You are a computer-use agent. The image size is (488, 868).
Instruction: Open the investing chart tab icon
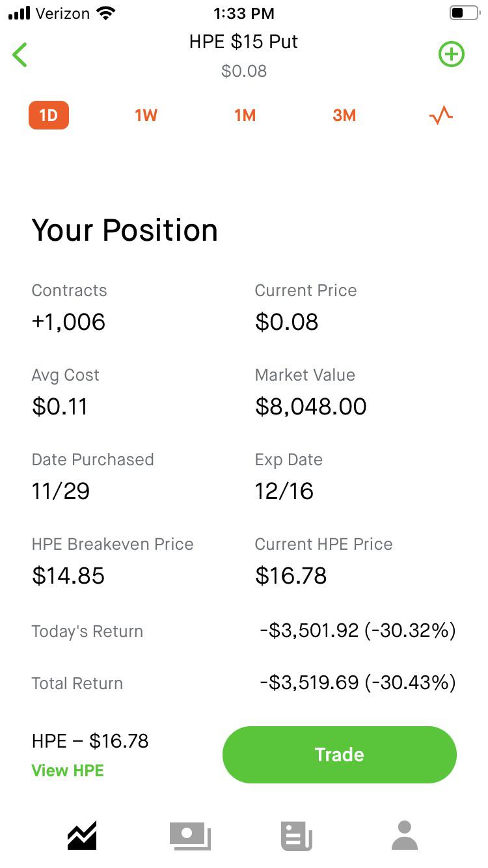click(x=82, y=835)
